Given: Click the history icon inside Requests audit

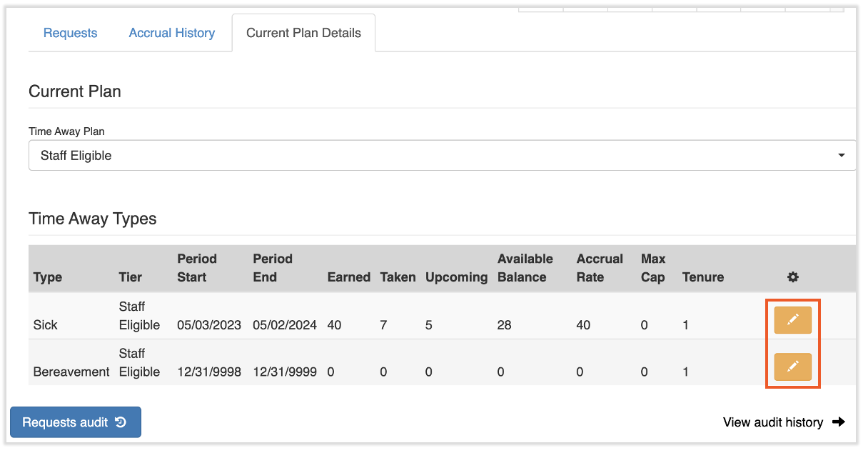Looking at the screenshot, I should 121,422.
